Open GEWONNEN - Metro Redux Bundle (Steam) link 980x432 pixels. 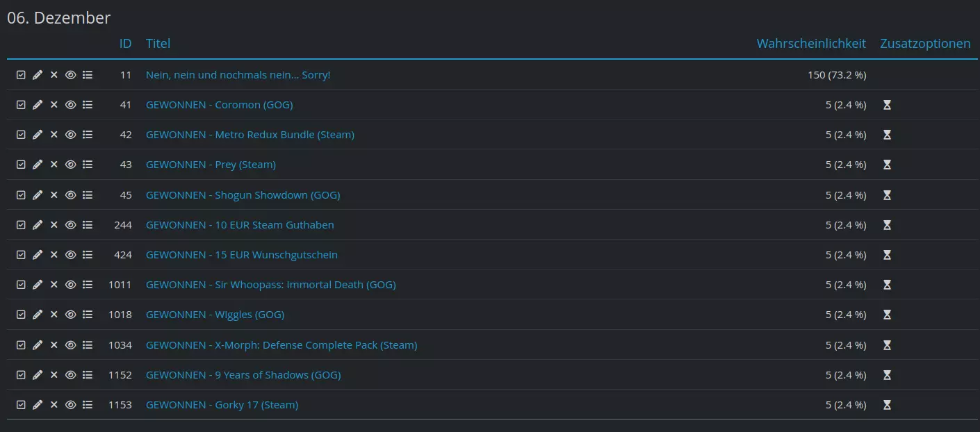pyautogui.click(x=250, y=135)
